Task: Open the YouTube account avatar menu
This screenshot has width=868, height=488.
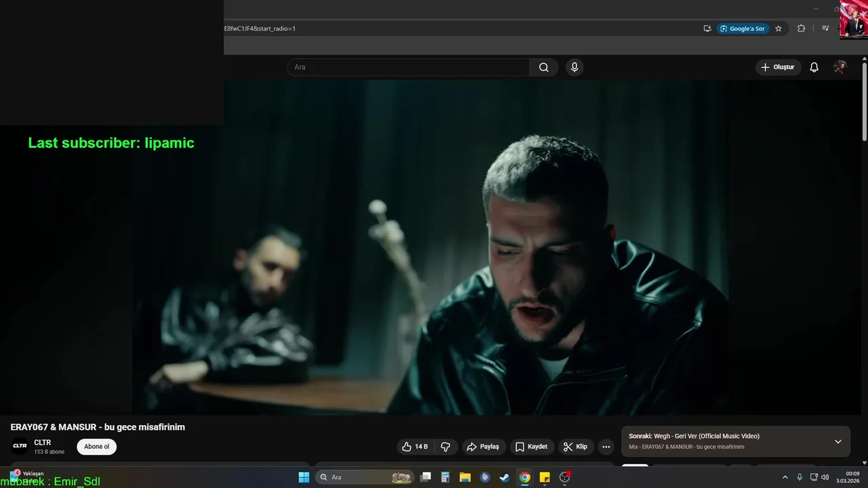Action: pyautogui.click(x=840, y=67)
